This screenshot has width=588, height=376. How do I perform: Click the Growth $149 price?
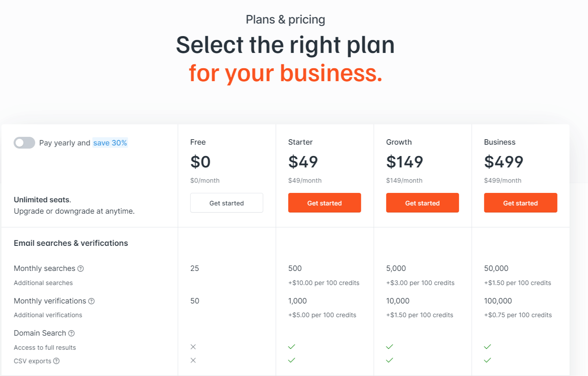[x=405, y=162]
